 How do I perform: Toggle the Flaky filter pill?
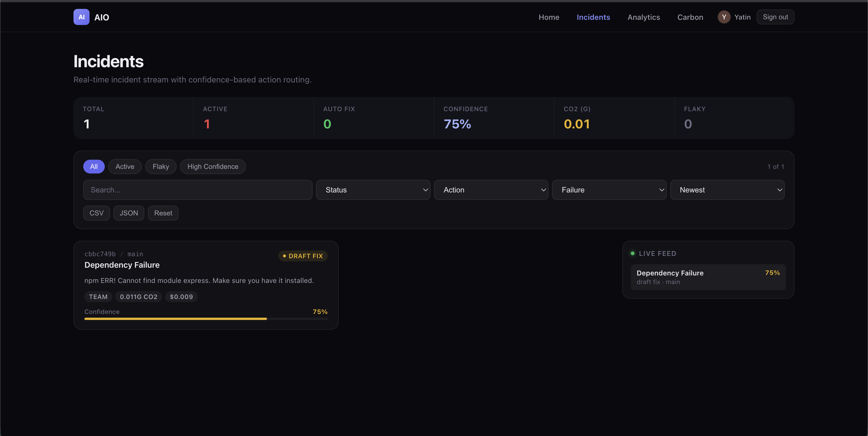[161, 167]
